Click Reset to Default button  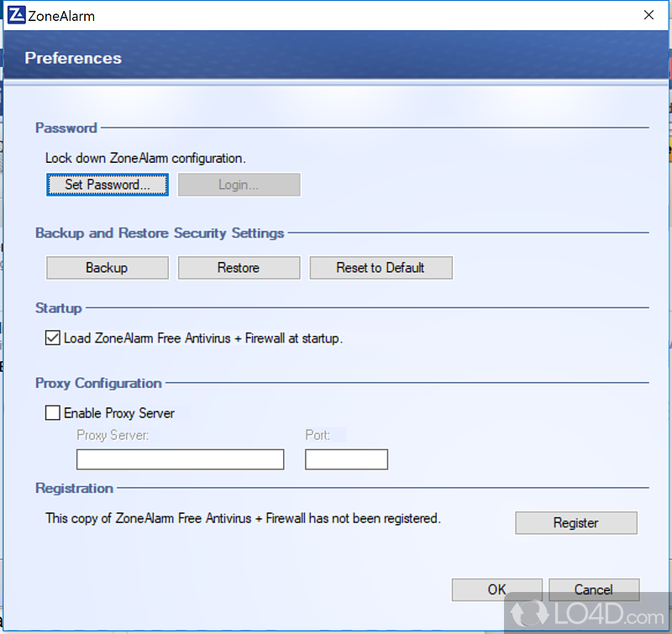point(381,268)
